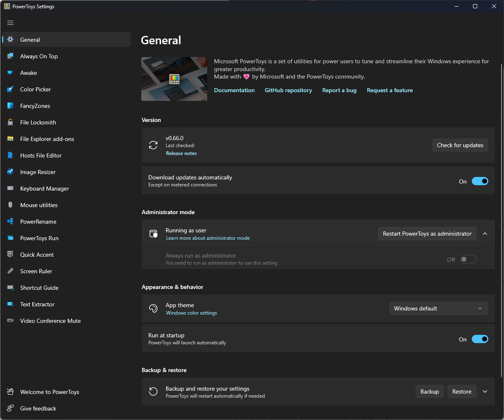This screenshot has height=420, width=504.
Task: Toggle Always run as administrator switch
Action: click(x=468, y=260)
